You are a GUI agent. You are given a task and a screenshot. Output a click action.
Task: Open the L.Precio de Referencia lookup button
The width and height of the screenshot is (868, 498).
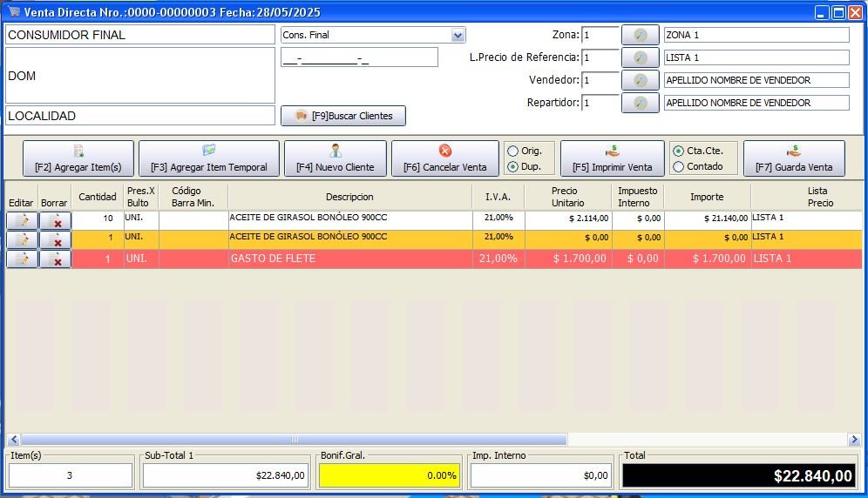click(640, 57)
